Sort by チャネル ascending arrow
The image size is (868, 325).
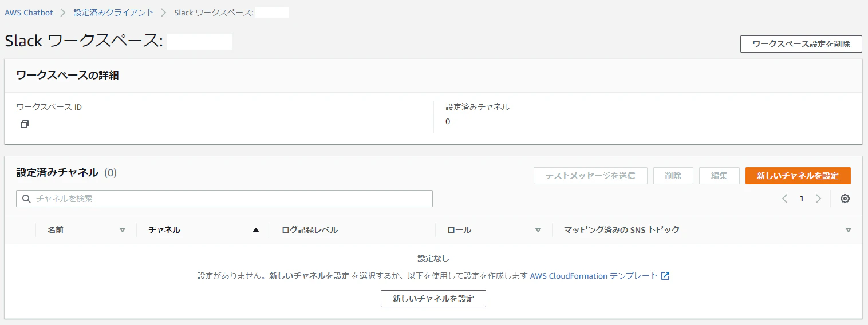256,230
